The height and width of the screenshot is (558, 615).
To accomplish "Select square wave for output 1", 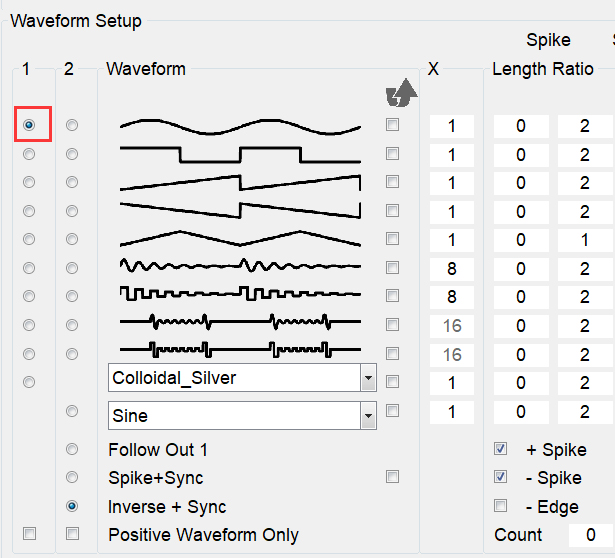I will click(29, 154).
